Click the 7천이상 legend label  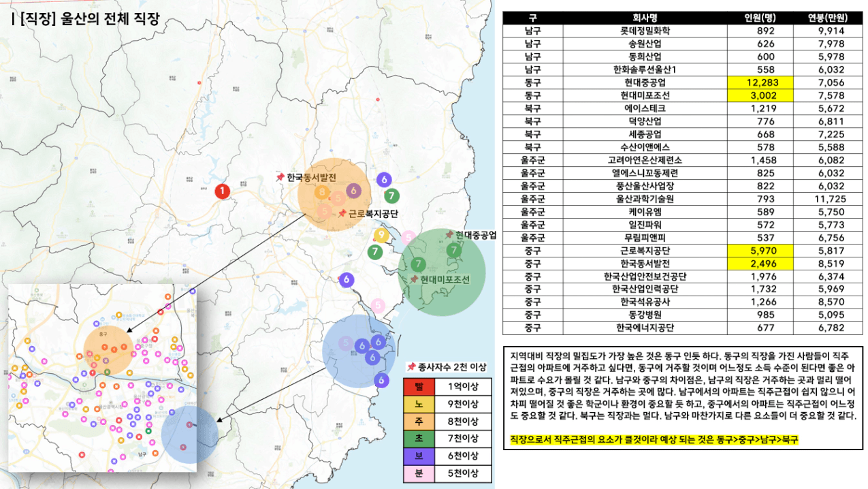pos(463,439)
